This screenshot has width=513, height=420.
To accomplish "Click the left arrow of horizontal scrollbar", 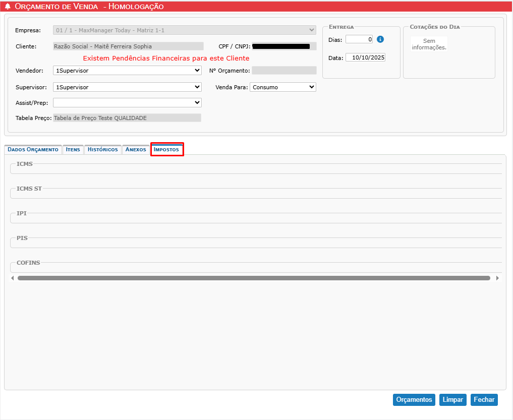I will [13, 278].
